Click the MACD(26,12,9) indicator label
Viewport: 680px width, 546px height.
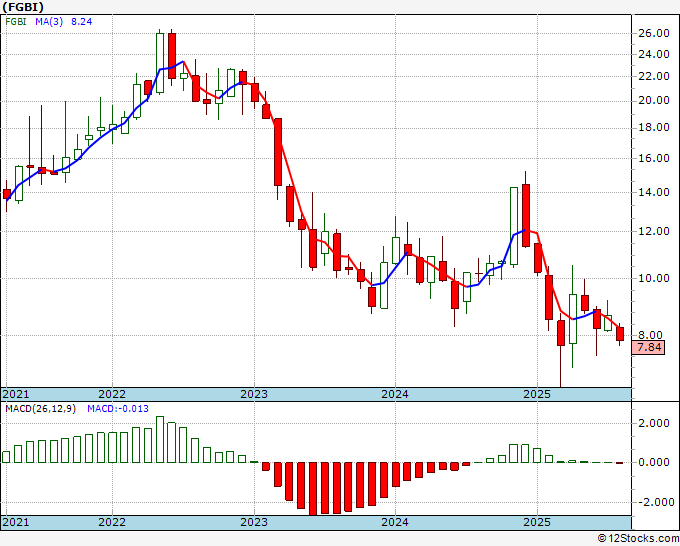point(40,409)
